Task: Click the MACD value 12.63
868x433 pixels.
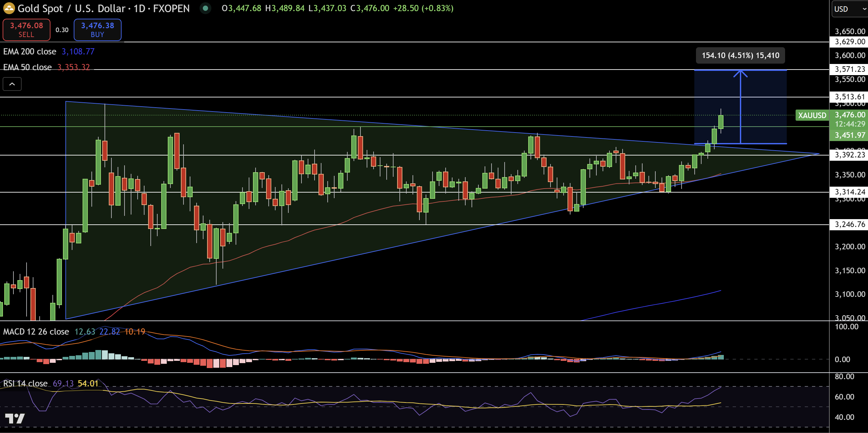Action: pyautogui.click(x=85, y=332)
